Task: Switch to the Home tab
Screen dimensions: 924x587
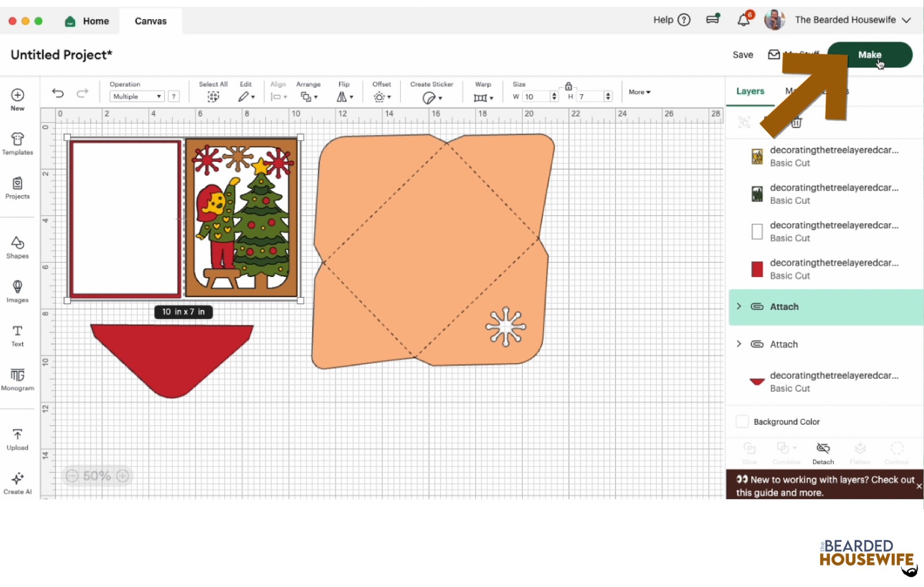Action: click(x=87, y=21)
